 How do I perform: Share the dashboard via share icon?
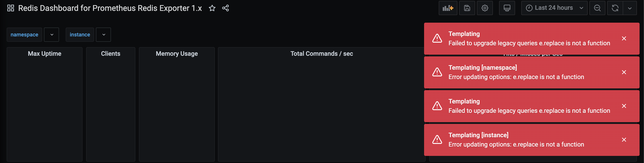tap(225, 8)
